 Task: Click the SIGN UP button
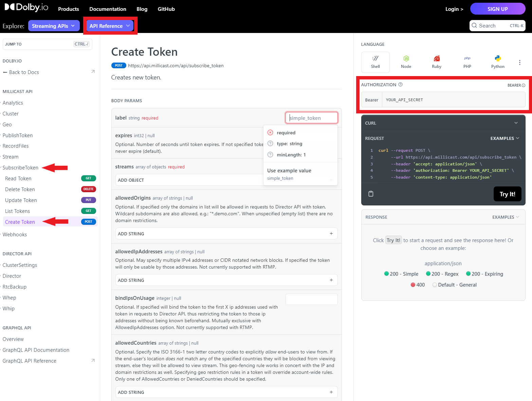[497, 9]
